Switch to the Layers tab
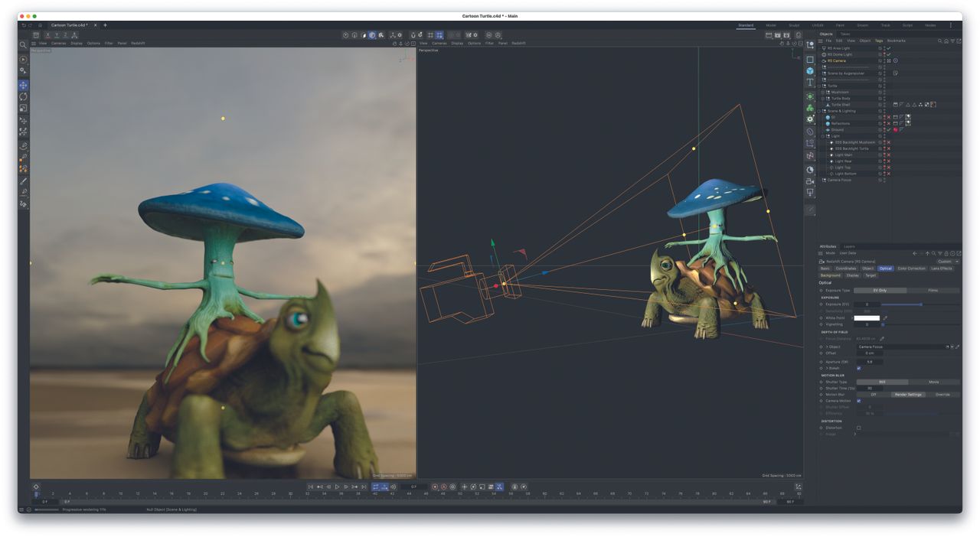This screenshot has height=537, width=980. point(849,246)
